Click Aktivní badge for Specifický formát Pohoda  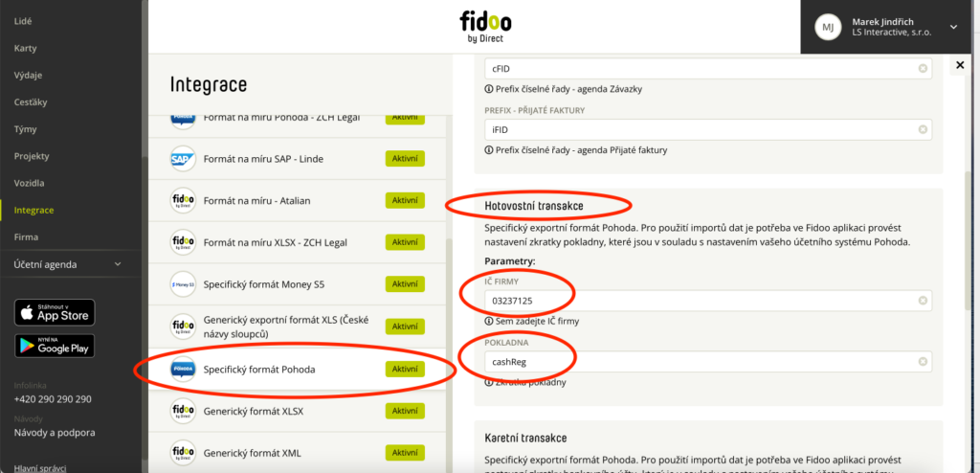coord(405,370)
